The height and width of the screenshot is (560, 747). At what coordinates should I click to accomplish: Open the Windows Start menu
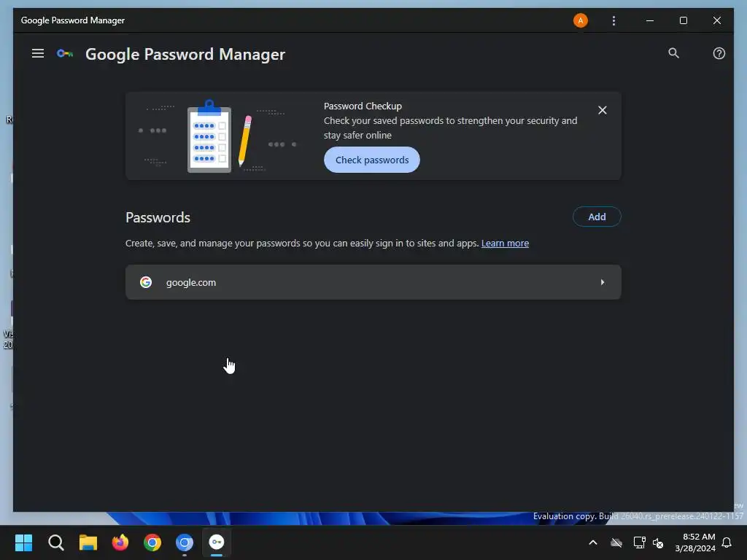click(23, 542)
